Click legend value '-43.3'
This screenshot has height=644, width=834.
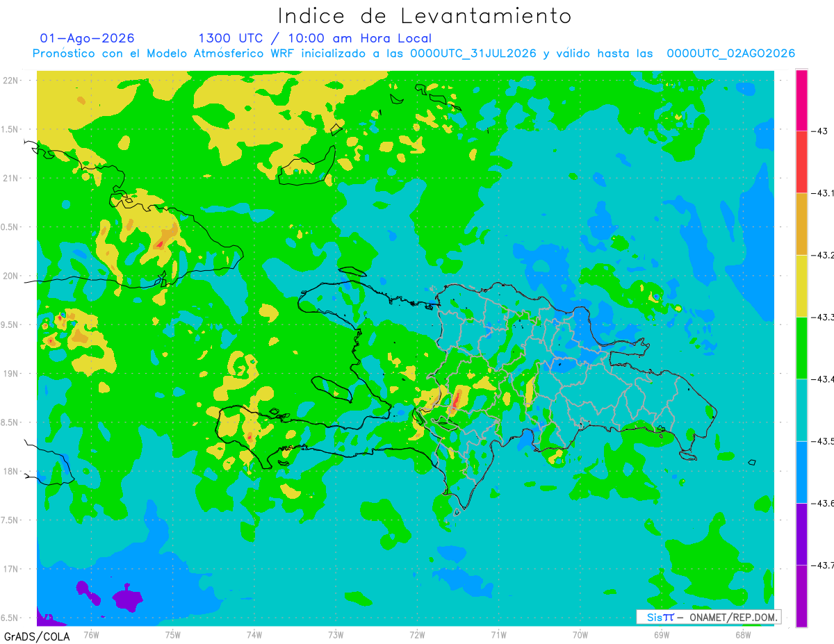[x=824, y=317]
